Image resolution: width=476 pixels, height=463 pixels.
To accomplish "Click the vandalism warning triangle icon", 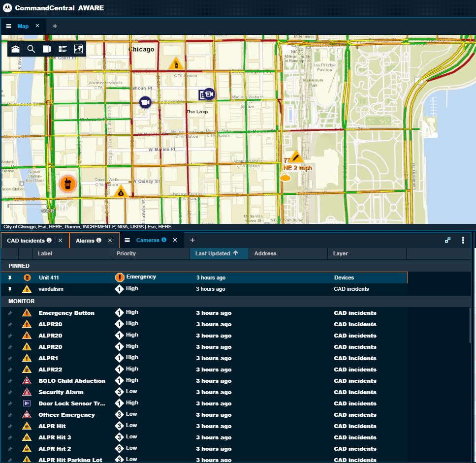I will tap(27, 289).
